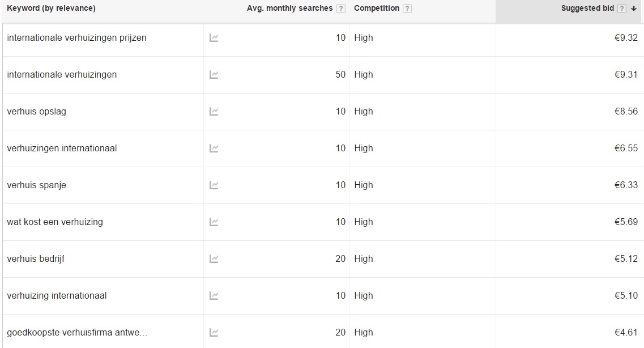Show trend graph for goedkoopste verhuisfirma antwe...

click(214, 332)
